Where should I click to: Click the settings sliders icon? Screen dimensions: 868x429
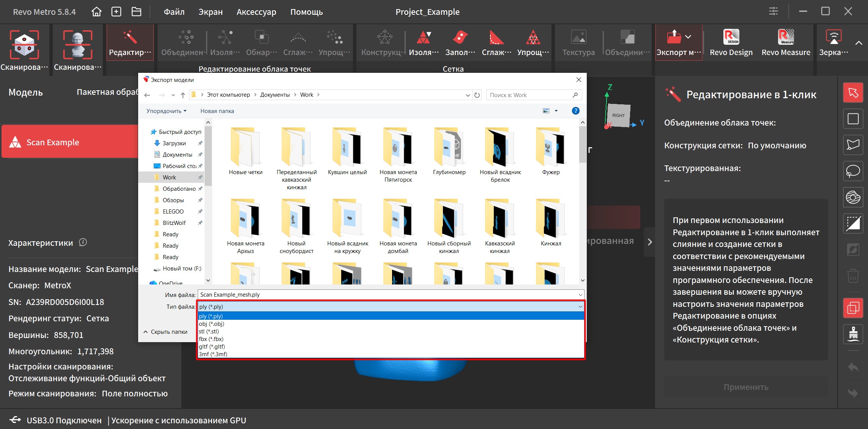tap(773, 11)
